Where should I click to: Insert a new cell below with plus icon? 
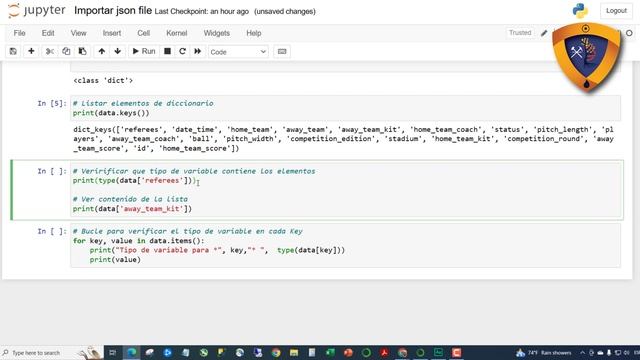(x=31, y=51)
